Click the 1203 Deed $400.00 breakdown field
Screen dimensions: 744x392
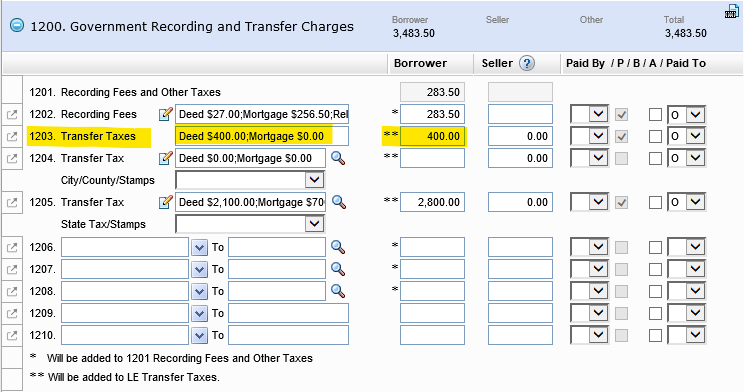tap(262, 136)
